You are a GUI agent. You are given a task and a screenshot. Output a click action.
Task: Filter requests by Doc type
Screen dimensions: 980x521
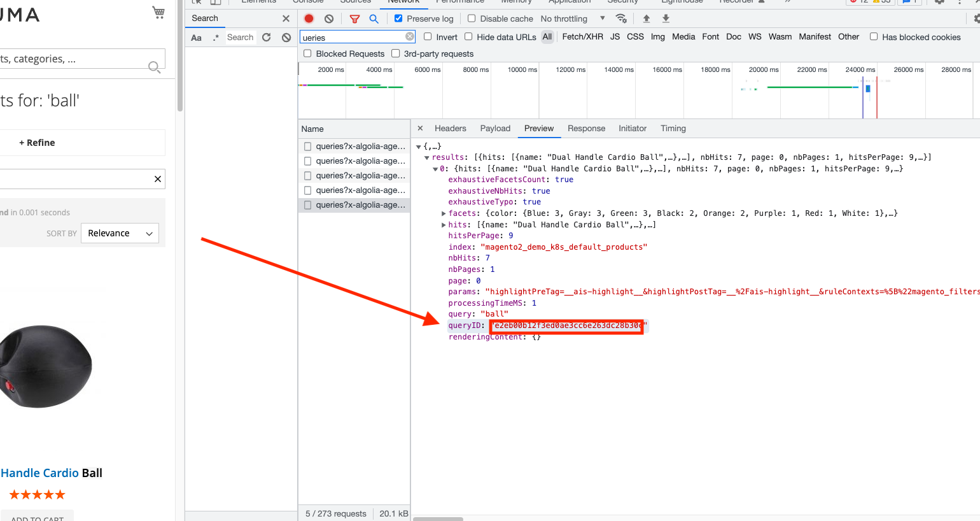click(734, 37)
